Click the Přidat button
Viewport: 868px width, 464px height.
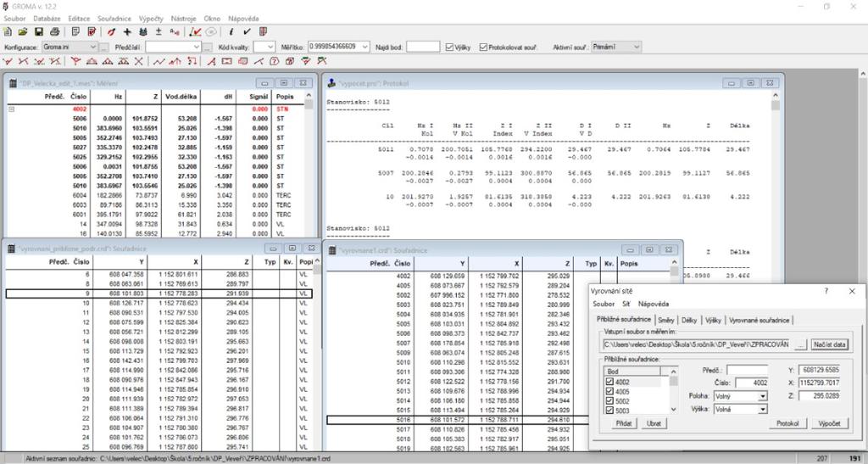tap(623, 423)
